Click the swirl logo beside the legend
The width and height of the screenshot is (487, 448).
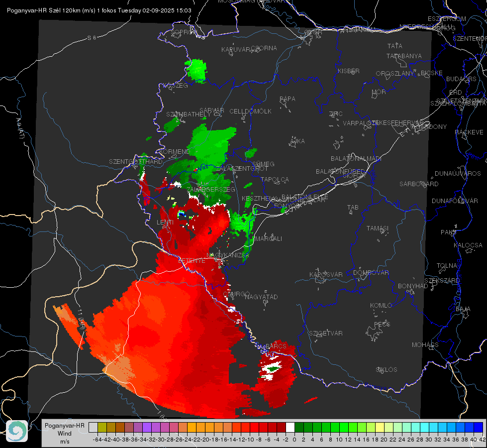pyautogui.click(x=17, y=431)
